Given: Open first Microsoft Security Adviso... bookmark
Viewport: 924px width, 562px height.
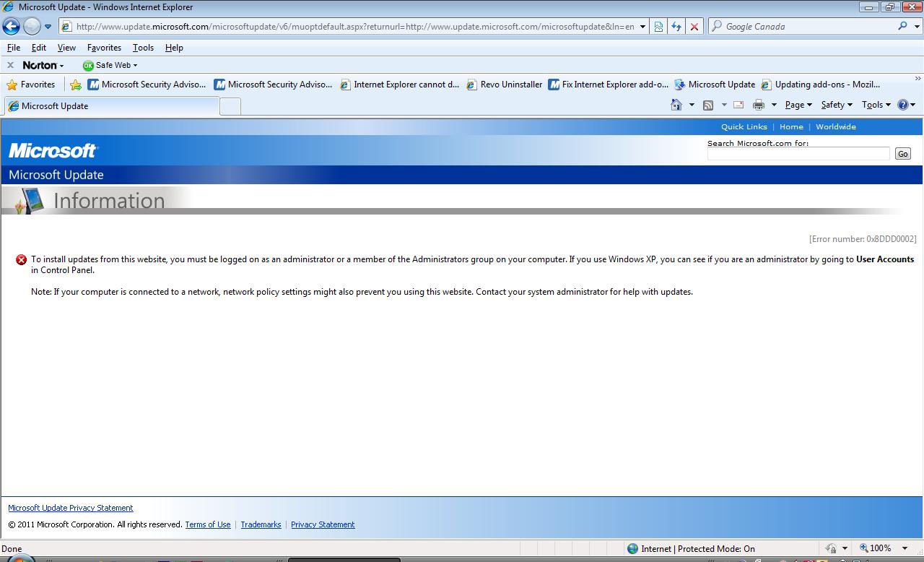Looking at the screenshot, I should 147,85.
